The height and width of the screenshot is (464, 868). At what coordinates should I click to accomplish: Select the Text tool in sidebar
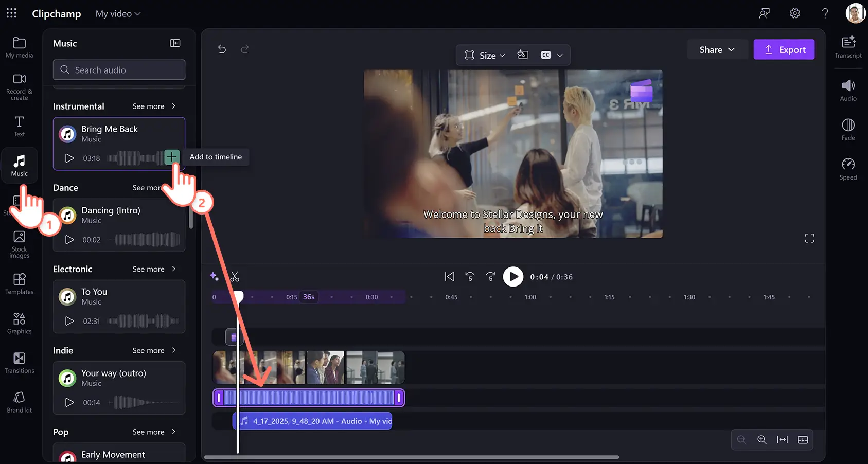(20, 126)
